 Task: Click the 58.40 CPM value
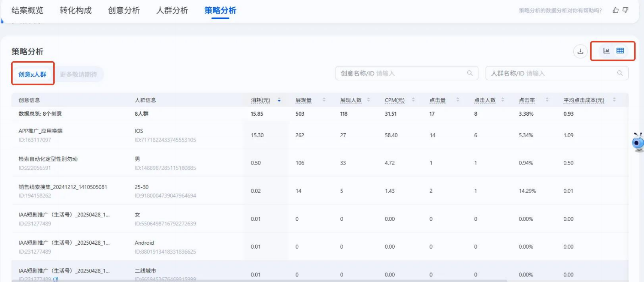[x=391, y=135]
